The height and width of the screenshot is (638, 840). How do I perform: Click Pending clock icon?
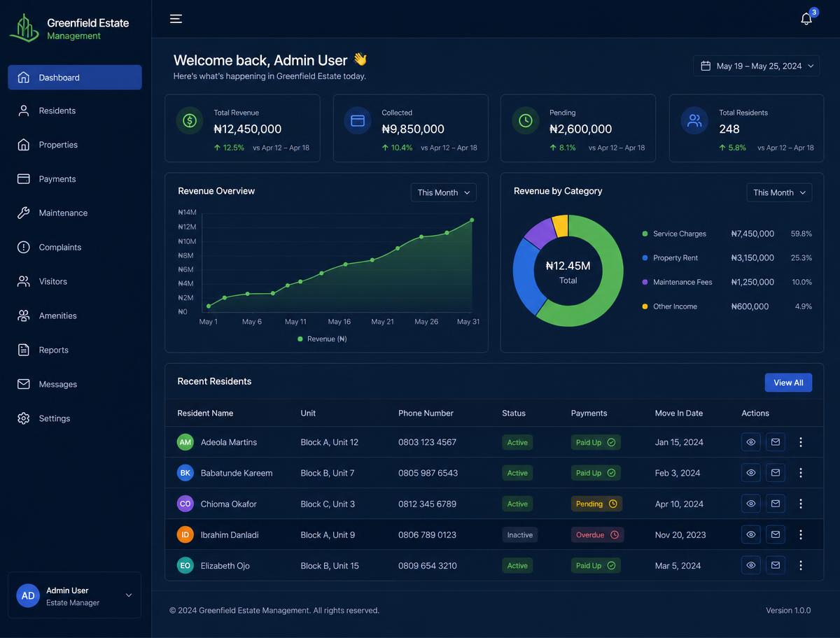pos(526,120)
